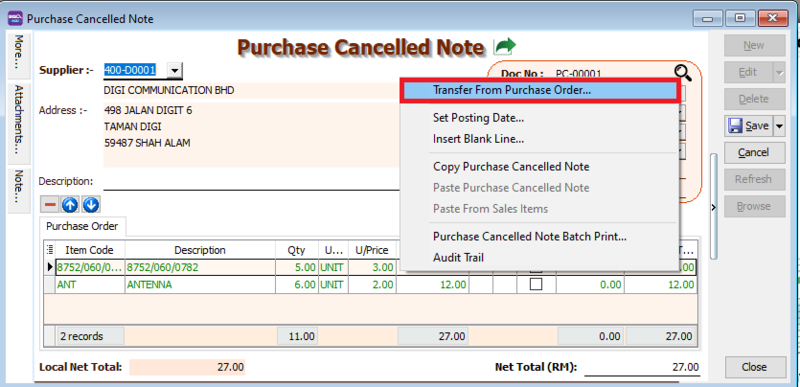The image size is (800, 387).
Task: Click the Item Code column header
Action: pyautogui.click(x=90, y=250)
